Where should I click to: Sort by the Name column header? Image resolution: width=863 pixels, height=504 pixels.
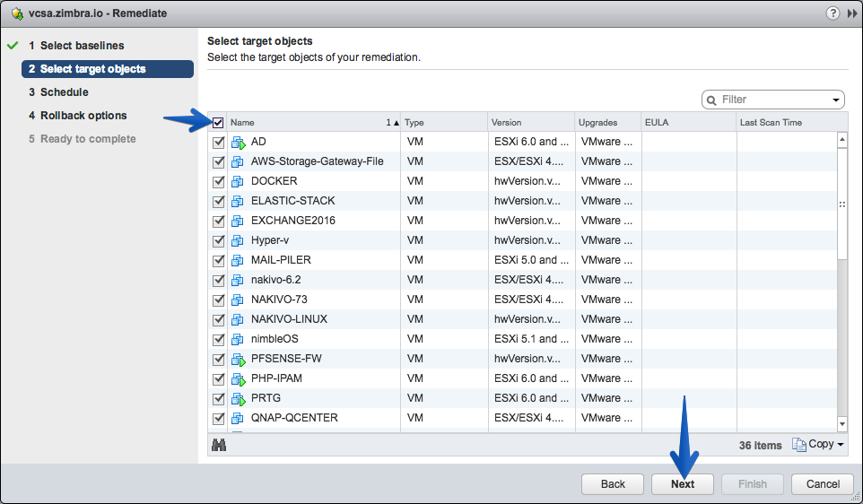coord(314,123)
